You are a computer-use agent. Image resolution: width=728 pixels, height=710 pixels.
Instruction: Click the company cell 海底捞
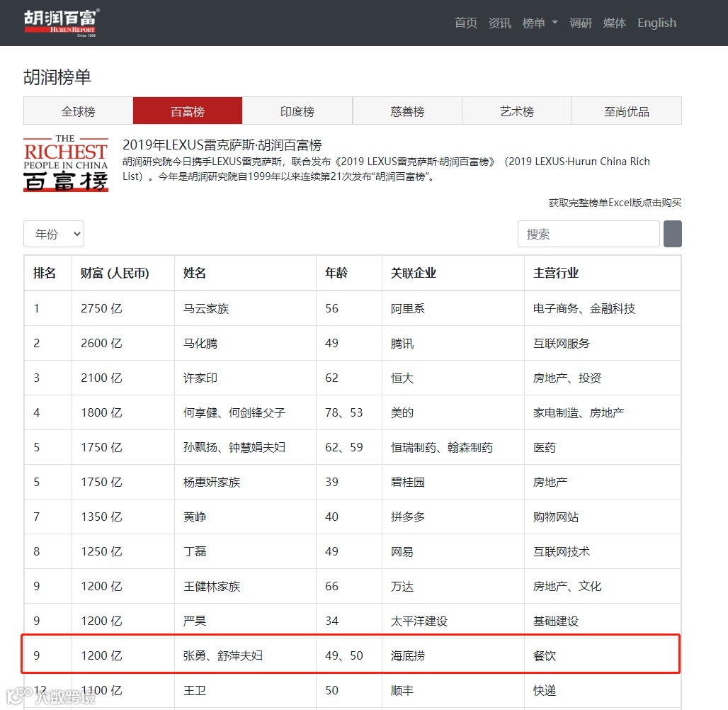tap(408, 655)
